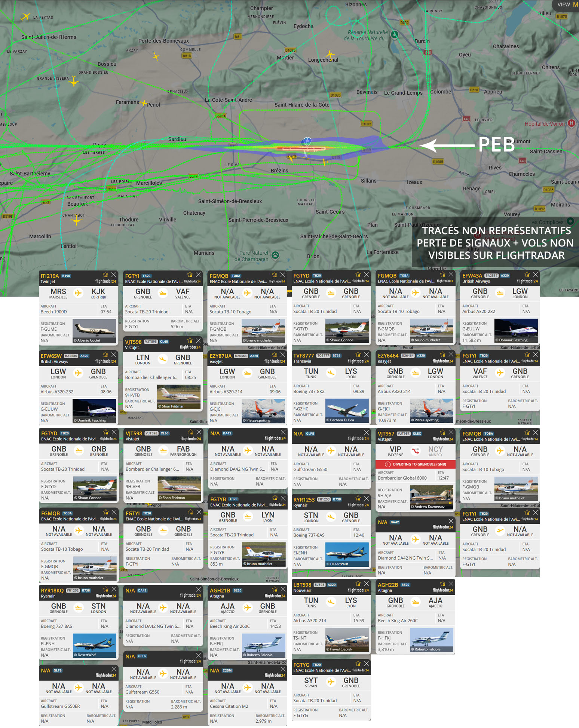
Task: Click the yellow aircraft icon near Longechenal
Action: tap(330, 55)
